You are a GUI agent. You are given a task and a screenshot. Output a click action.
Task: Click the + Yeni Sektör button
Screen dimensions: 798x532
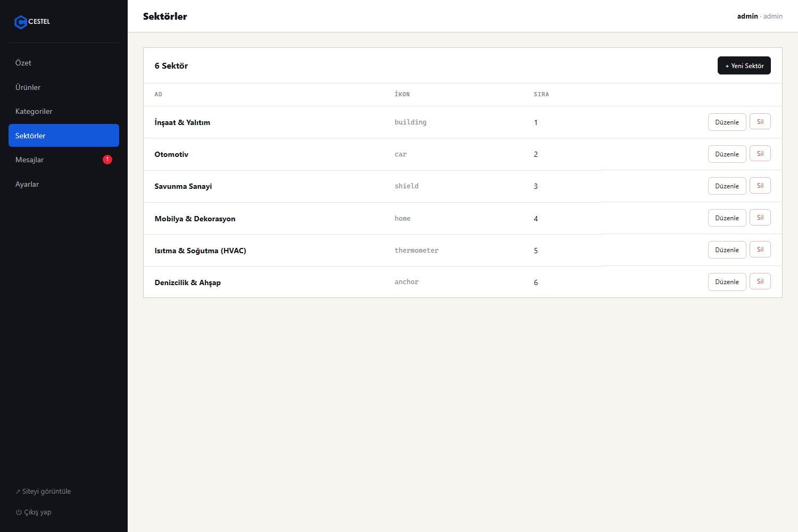[x=744, y=65]
